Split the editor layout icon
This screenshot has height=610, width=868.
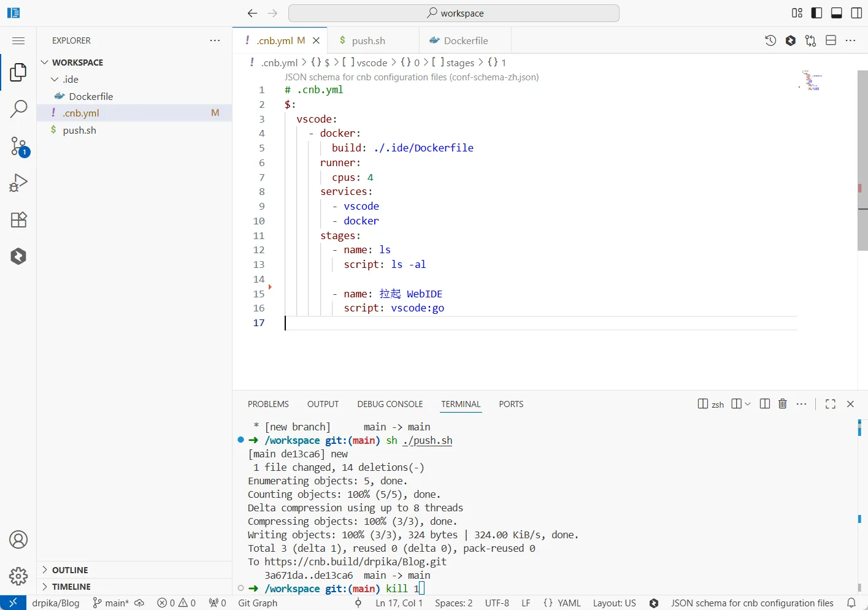(831, 40)
